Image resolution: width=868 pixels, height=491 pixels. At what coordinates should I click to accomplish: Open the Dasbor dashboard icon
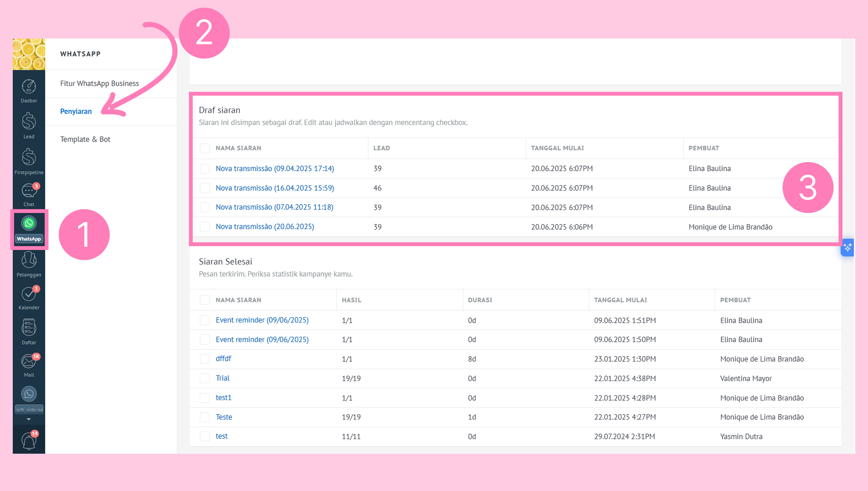coord(29,90)
